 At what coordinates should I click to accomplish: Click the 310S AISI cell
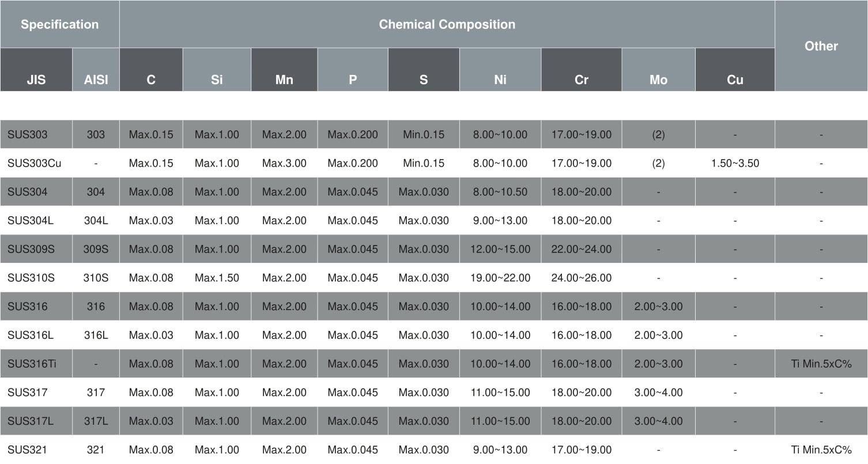click(x=96, y=278)
